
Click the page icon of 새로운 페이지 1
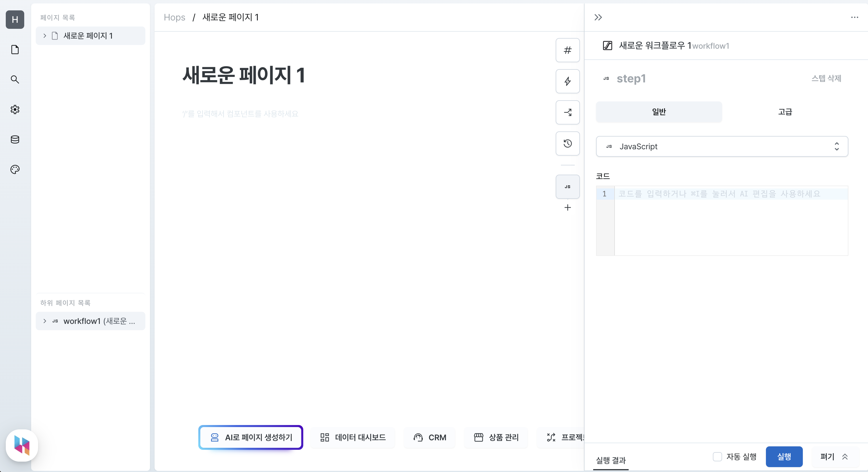tap(55, 36)
